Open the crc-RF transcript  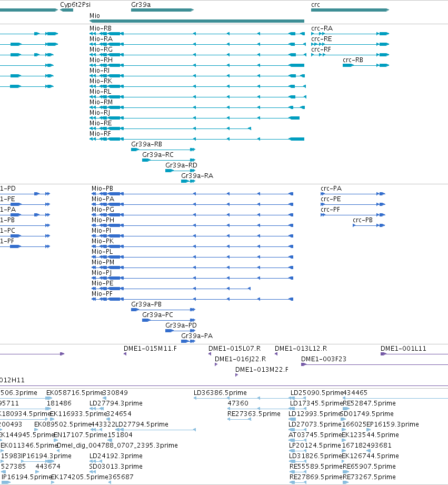click(350, 55)
